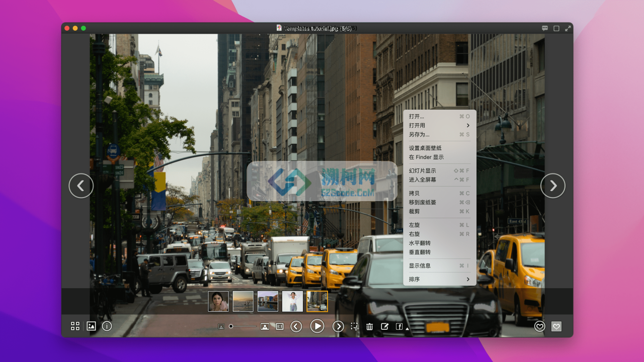Click the filled heart favorites box icon
This screenshot has width=644, height=362.
point(556,326)
